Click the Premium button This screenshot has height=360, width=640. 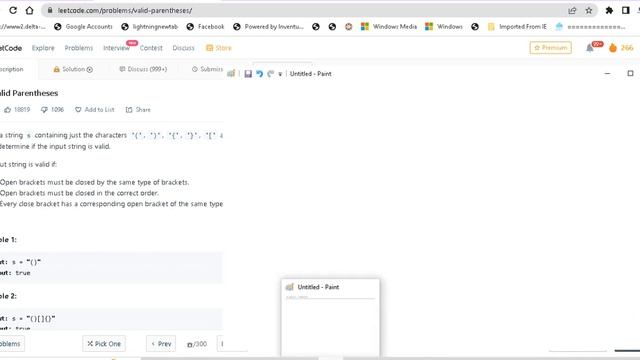pos(550,48)
